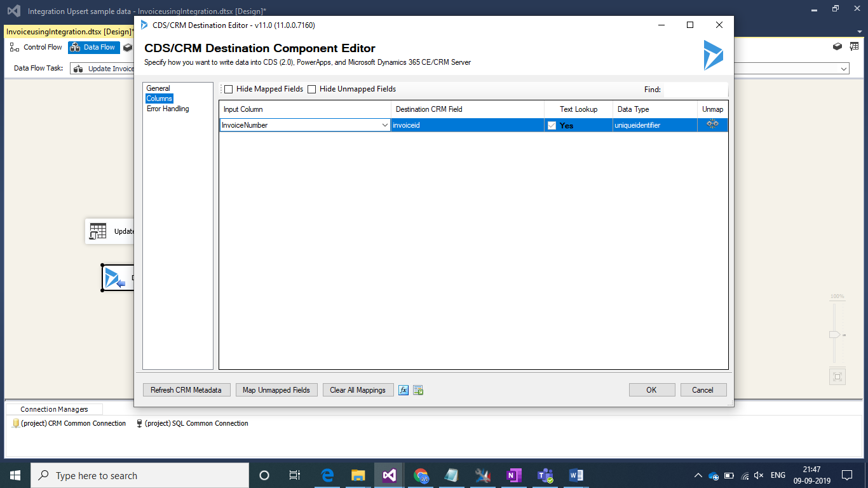Open Task View on the taskbar
Image resolution: width=868 pixels, height=488 pixels.
[295, 475]
